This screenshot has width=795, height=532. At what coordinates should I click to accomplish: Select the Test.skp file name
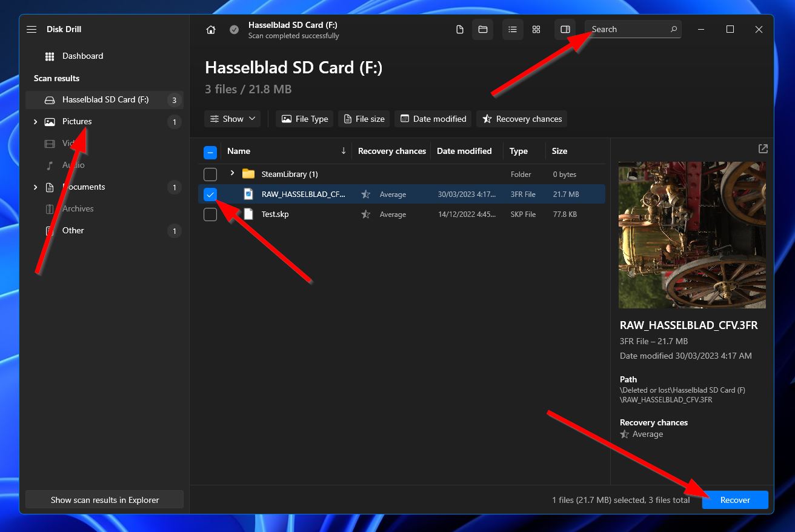click(x=275, y=214)
